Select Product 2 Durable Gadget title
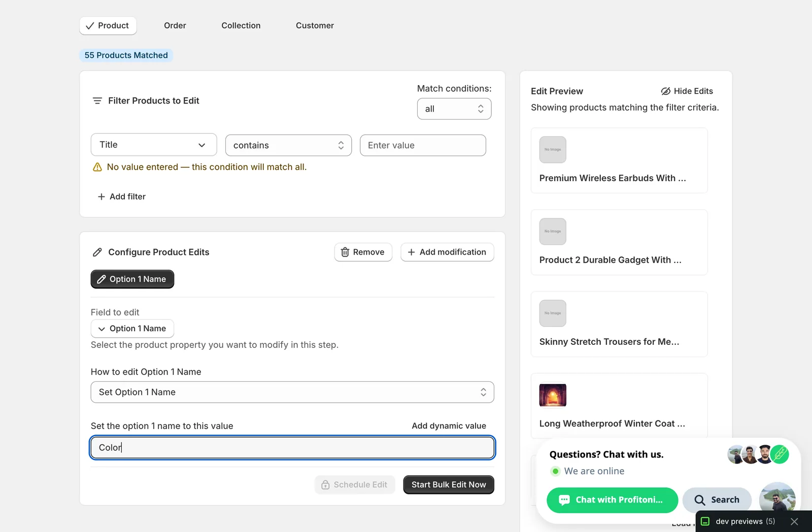 click(611, 260)
